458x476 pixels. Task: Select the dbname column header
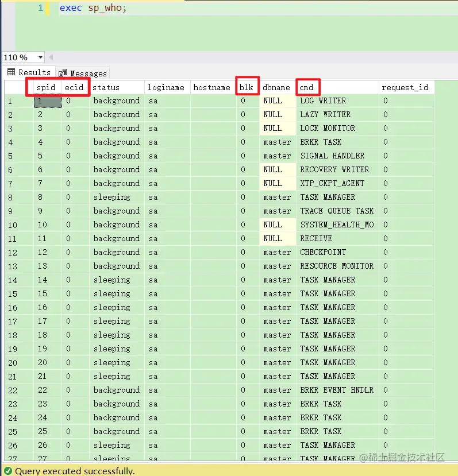point(276,87)
